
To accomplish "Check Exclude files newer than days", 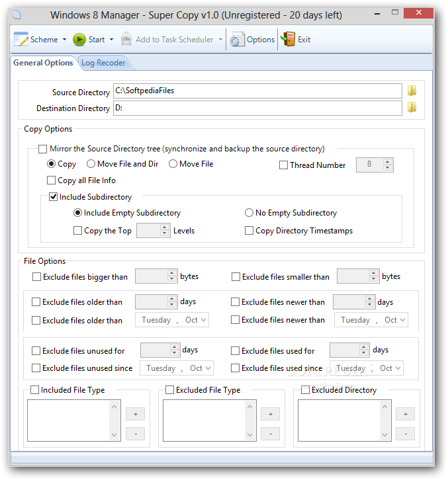I will click(235, 302).
